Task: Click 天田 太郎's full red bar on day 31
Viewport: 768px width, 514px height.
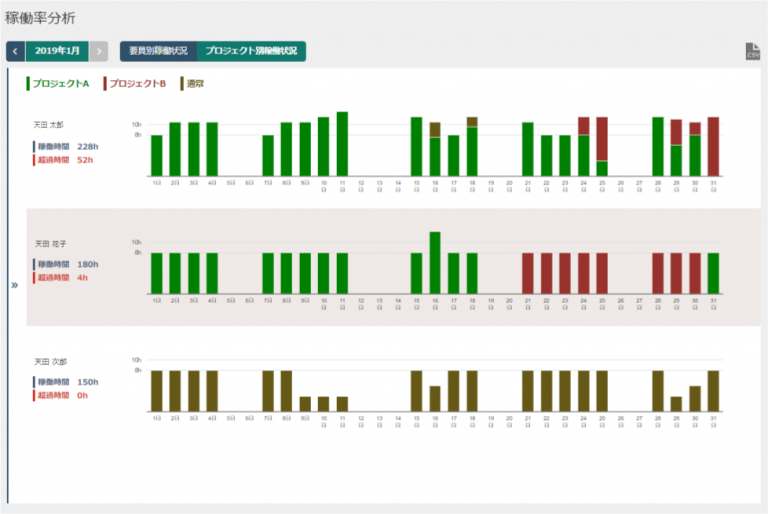Action: [713, 147]
